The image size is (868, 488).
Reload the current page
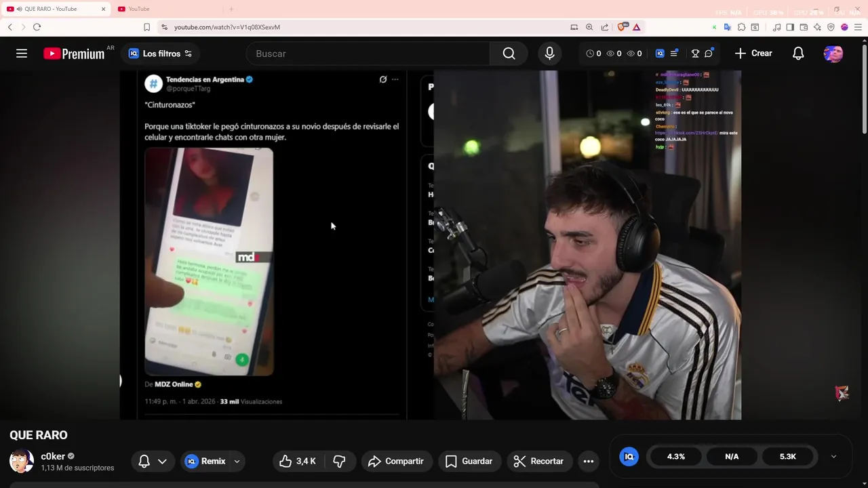click(37, 27)
